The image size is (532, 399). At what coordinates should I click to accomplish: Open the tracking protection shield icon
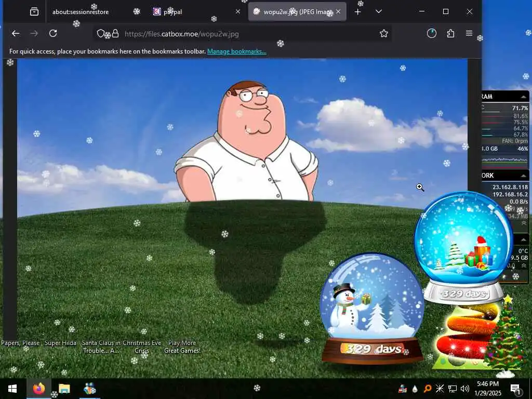click(x=101, y=34)
